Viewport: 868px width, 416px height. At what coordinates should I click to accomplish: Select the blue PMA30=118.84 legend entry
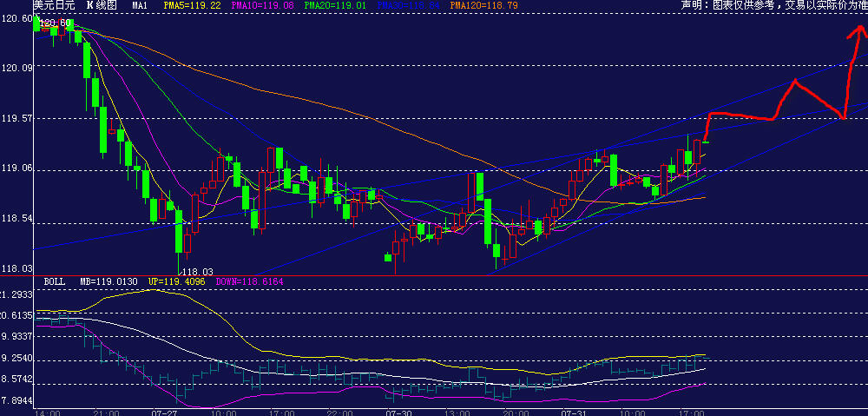[x=409, y=5]
